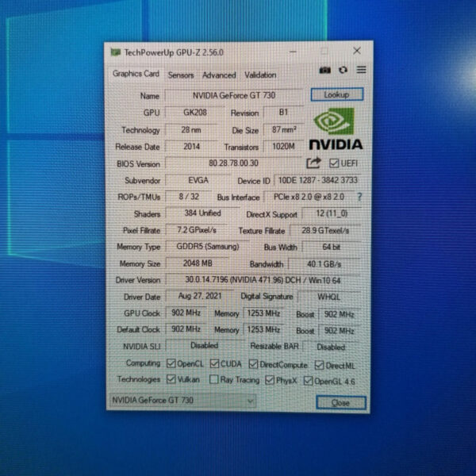
Task: Click the Bus Interface value PCIe x8 2.0
Action: pyautogui.click(x=309, y=197)
